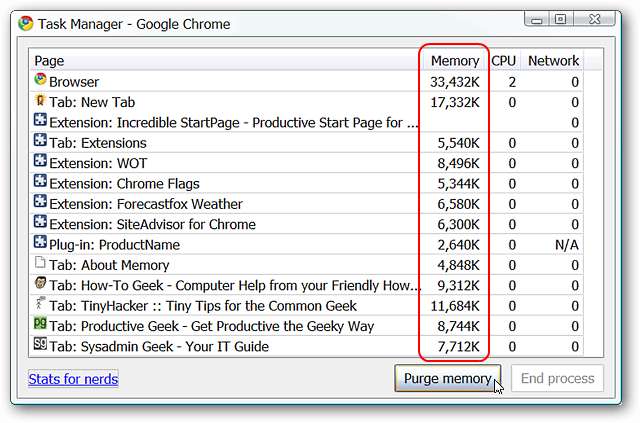The image size is (640, 423).
Task: Sort by the CPU column header
Action: [x=503, y=61]
